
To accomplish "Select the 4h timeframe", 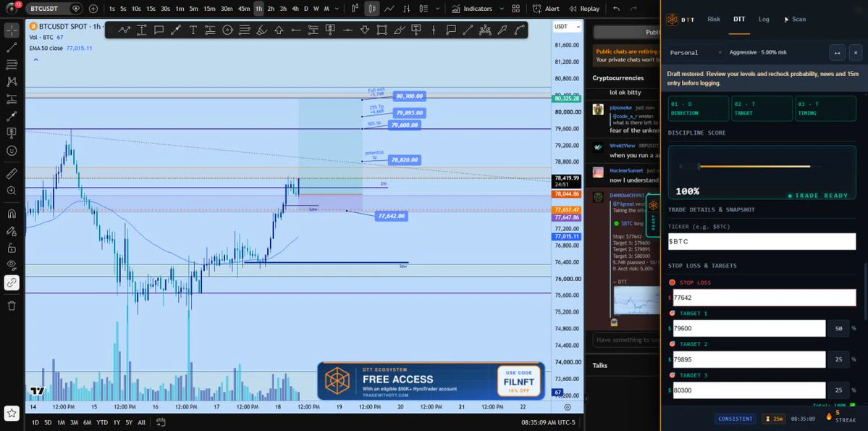I will click(295, 9).
